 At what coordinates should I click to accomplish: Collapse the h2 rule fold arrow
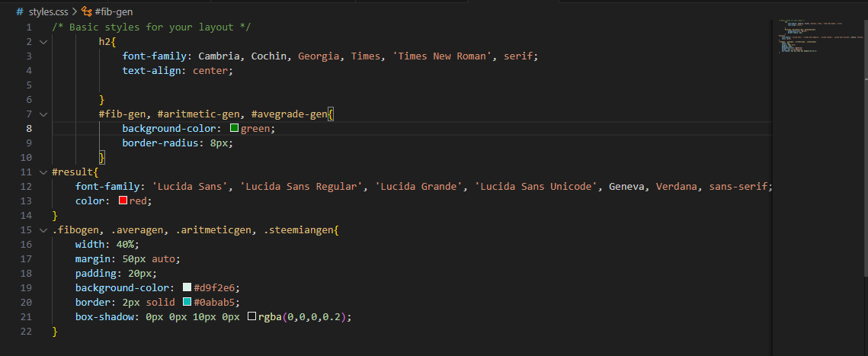pos(43,41)
